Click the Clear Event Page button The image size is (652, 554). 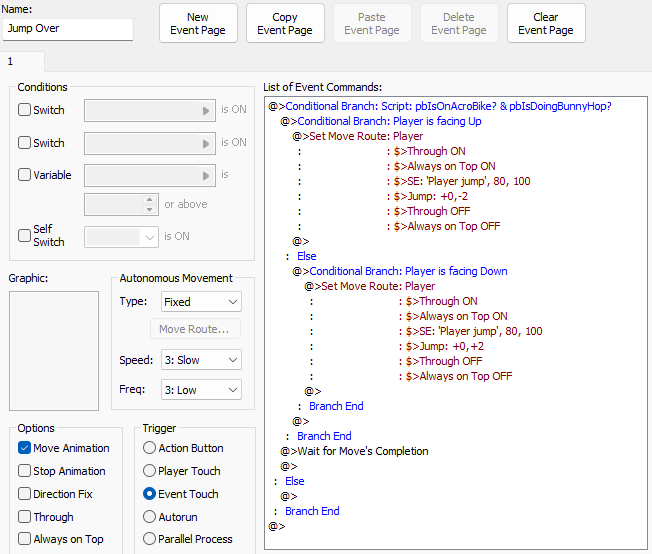(x=546, y=23)
